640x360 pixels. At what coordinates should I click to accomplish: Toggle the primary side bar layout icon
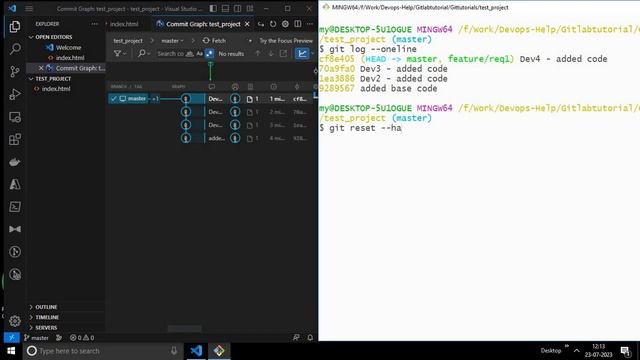click(x=213, y=8)
